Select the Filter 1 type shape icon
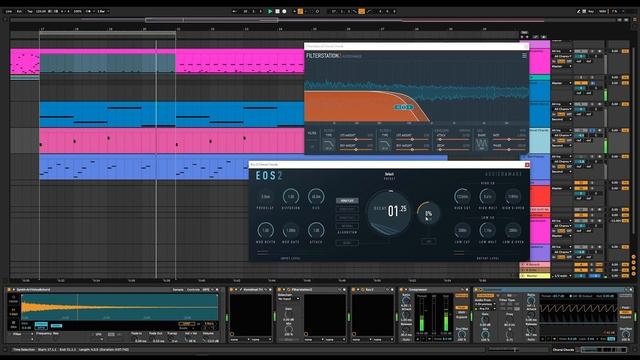 click(x=328, y=144)
